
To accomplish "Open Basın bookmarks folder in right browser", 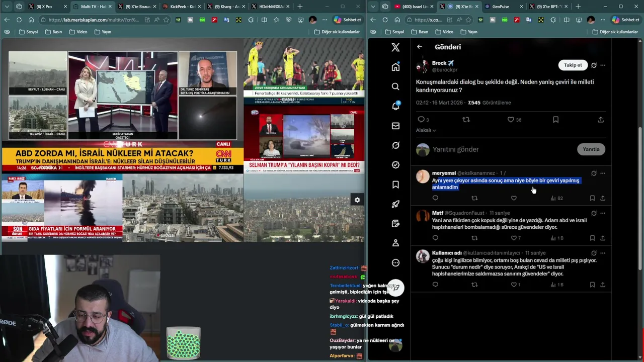I will tap(419, 32).
